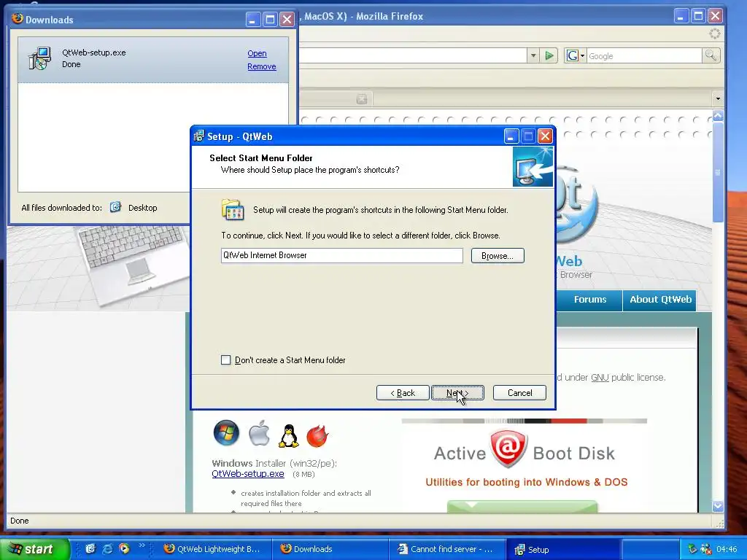The image size is (747, 560).
Task: Open the Forums tab on QtWeb site
Action: pos(589,300)
